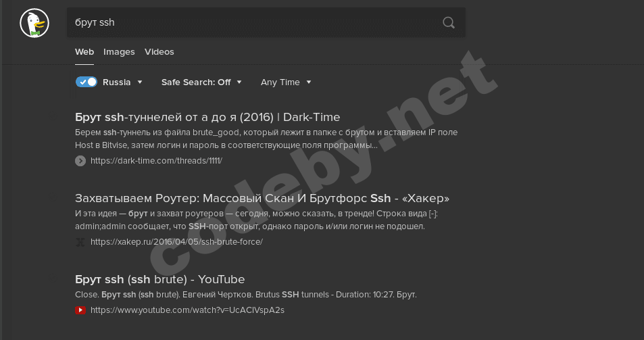This screenshot has height=340, width=644.
Task: Open the Russia region dropdown
Action: coord(122,82)
